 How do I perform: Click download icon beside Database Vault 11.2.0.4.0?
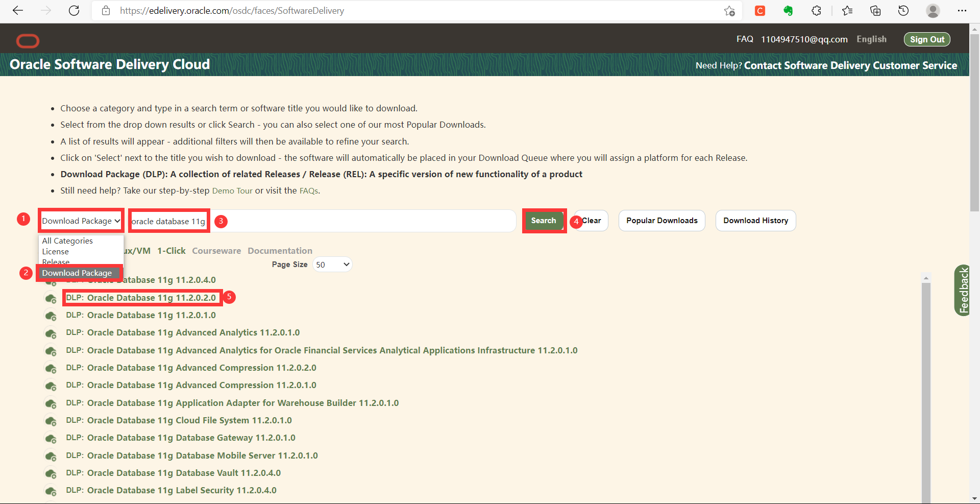pyautogui.click(x=51, y=473)
